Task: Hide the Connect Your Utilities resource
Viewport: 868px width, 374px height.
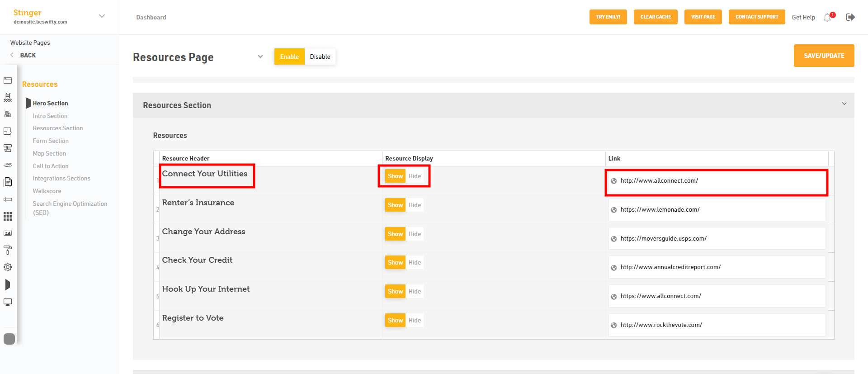Action: click(x=415, y=176)
